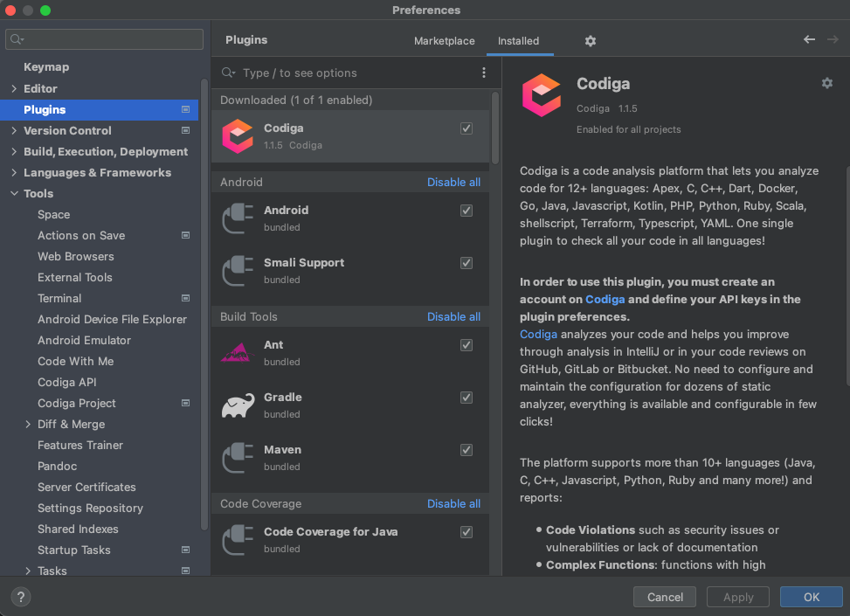Viewport: 850px width, 616px height.
Task: Uncheck Code Coverage for Java
Action: click(x=466, y=531)
